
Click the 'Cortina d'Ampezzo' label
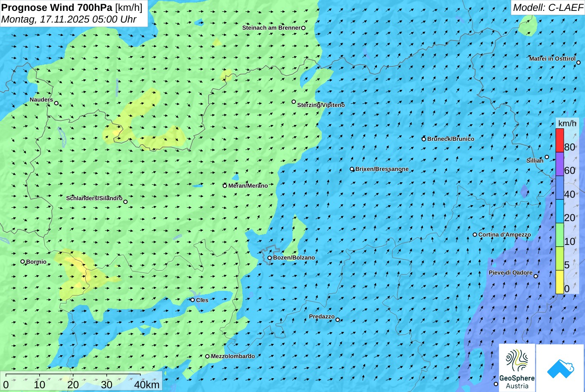504,235
